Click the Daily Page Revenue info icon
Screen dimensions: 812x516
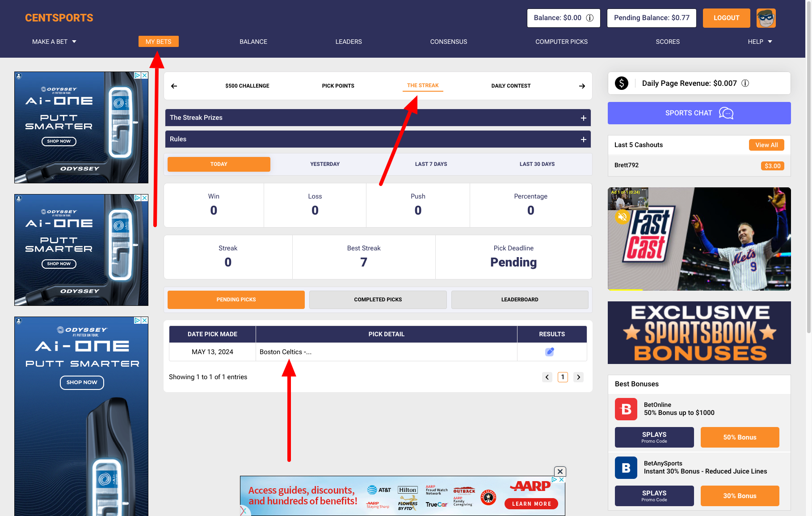click(745, 83)
